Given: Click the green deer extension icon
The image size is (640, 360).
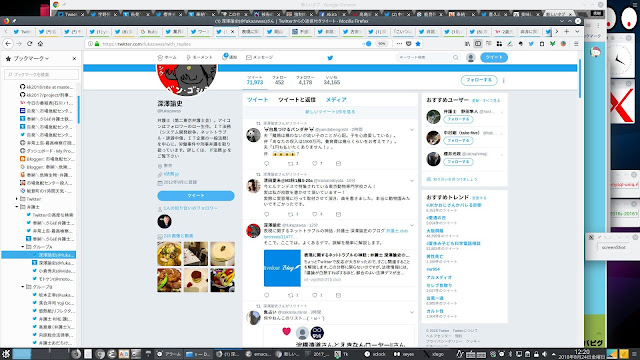Looking at the screenshot, I should click(552, 44).
